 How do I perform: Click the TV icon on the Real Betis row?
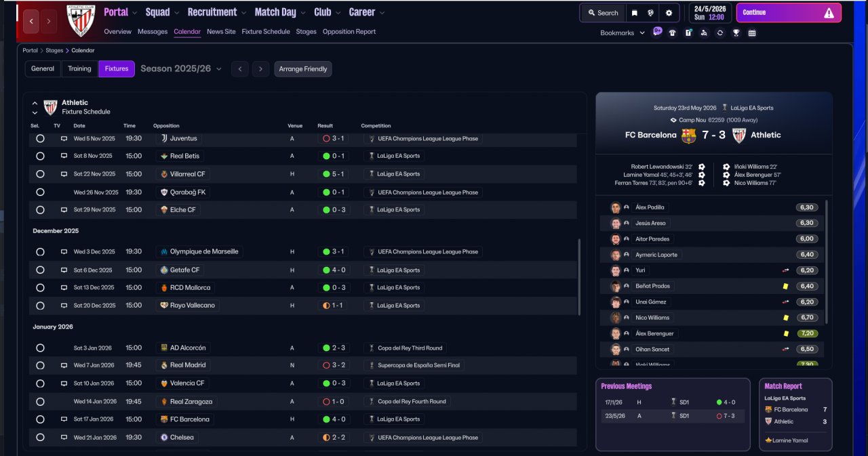[x=64, y=156]
